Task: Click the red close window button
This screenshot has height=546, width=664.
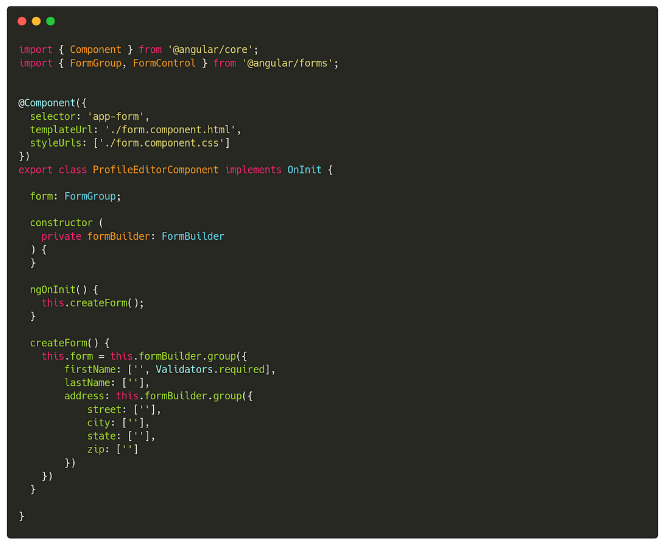Action: click(22, 21)
